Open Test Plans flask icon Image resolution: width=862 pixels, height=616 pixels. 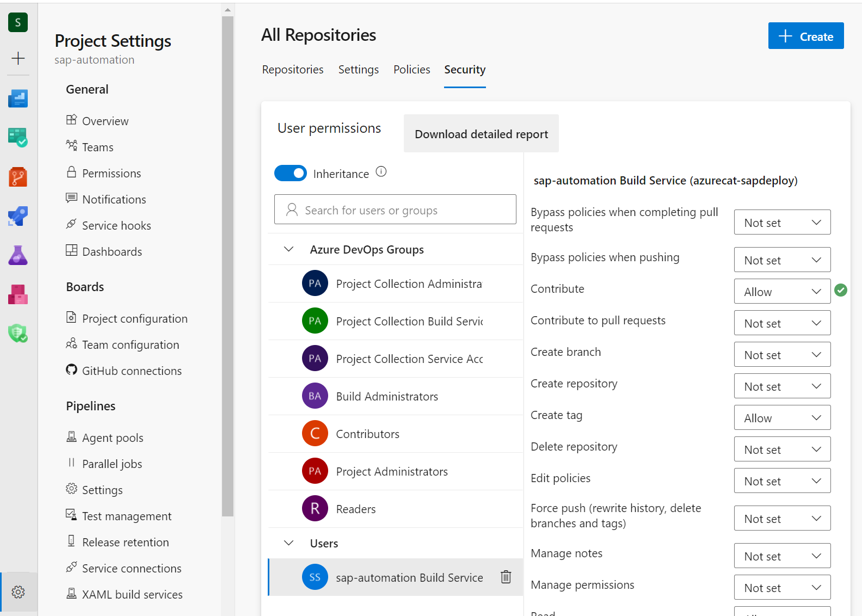[18, 255]
